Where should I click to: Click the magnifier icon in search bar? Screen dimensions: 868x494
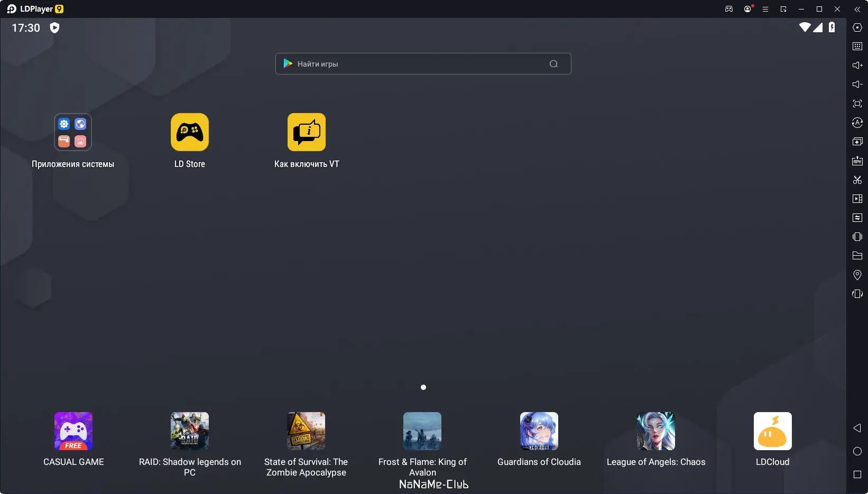pyautogui.click(x=553, y=64)
